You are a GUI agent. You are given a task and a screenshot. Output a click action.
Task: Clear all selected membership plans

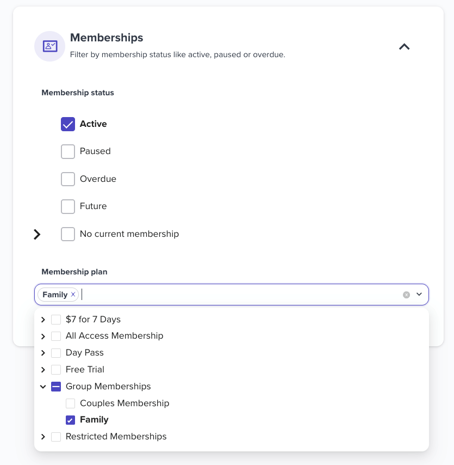pos(406,295)
